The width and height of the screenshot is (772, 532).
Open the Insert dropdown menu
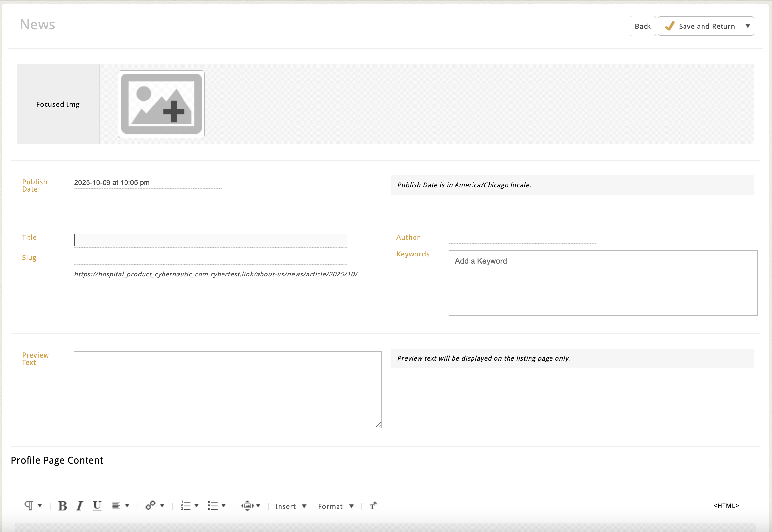click(x=290, y=506)
